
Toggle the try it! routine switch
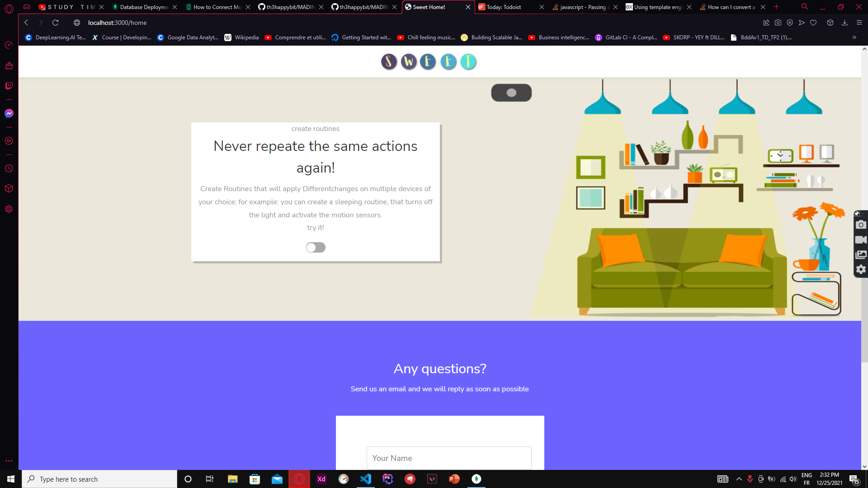tap(316, 247)
